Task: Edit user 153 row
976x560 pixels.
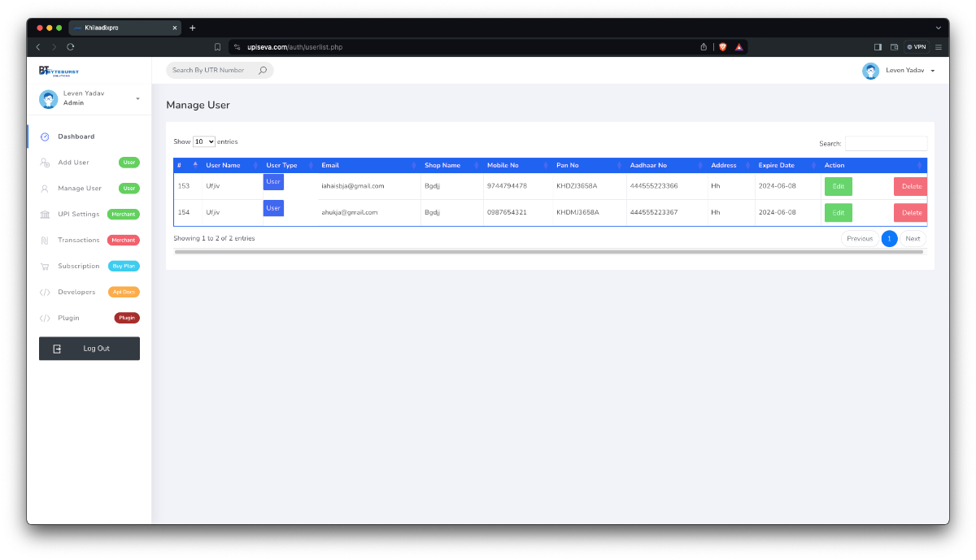Action: tap(838, 186)
